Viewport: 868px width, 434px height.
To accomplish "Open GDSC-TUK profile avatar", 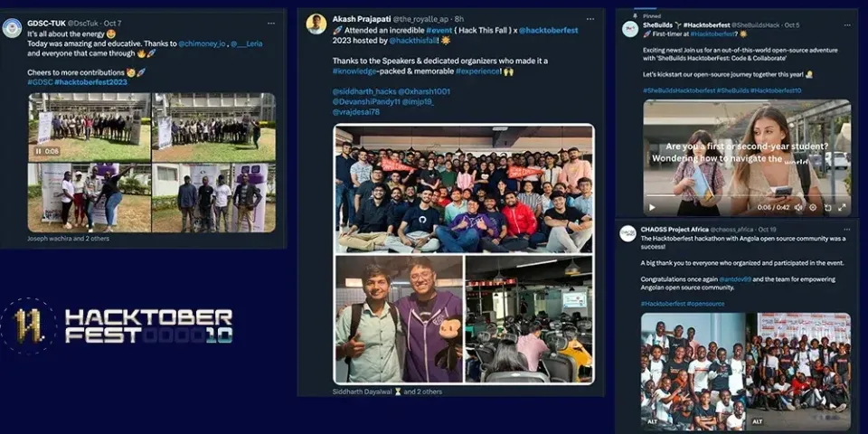I will (x=13, y=28).
